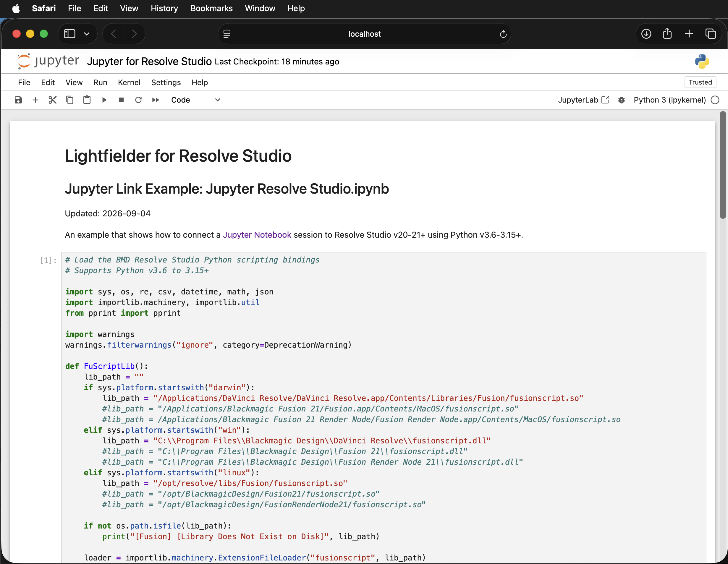Viewport: 728px width, 564px height.
Task: Open the cell type dropdown showing Code
Action: coord(195,100)
